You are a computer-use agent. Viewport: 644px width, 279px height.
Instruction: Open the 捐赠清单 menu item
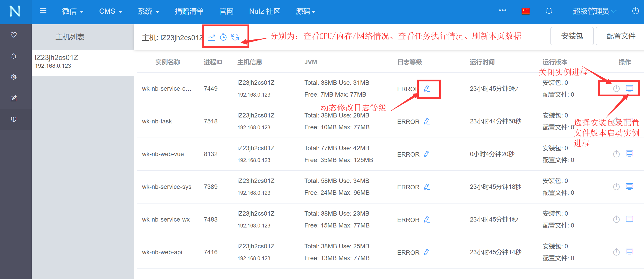(x=189, y=11)
